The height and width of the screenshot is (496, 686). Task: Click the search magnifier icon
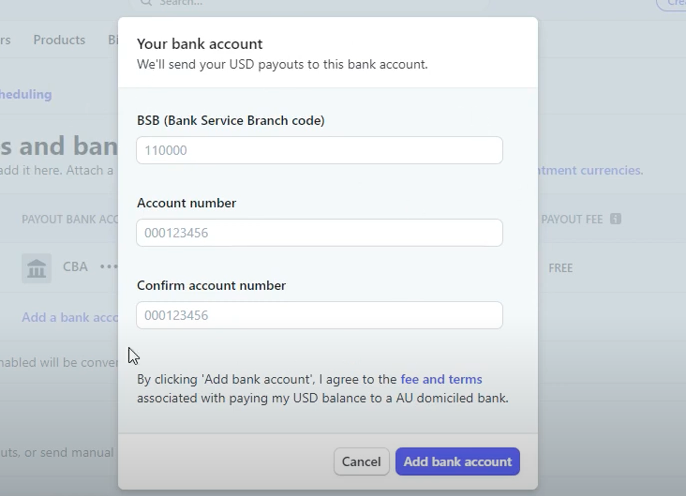pyautogui.click(x=146, y=3)
